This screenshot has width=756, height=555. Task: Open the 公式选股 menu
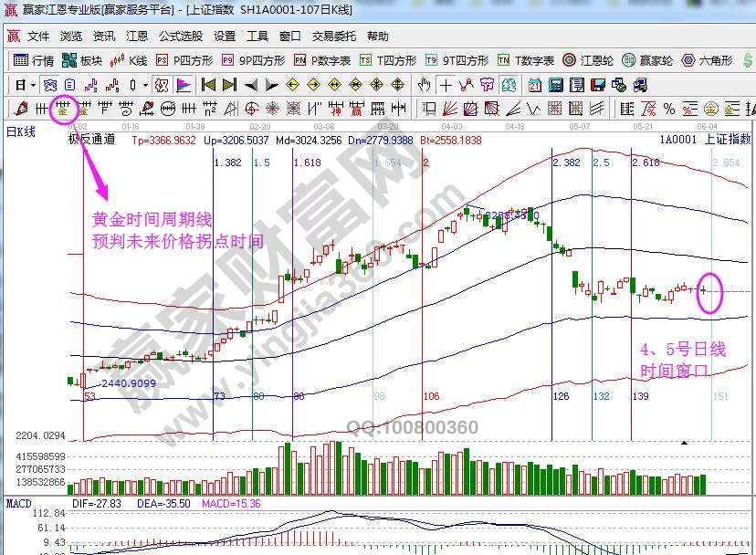point(180,37)
